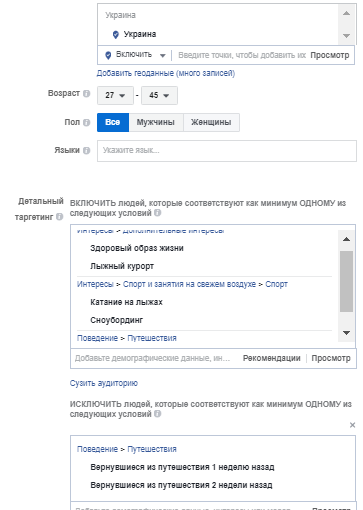Viewport: 363px width, 510px height.
Task: Click Просмотр next to location input
Action: pyautogui.click(x=330, y=55)
